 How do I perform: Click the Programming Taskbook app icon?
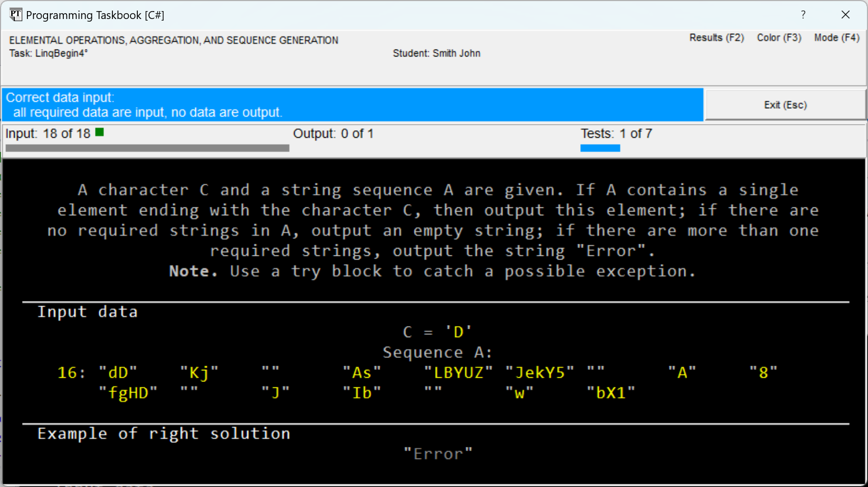click(15, 15)
